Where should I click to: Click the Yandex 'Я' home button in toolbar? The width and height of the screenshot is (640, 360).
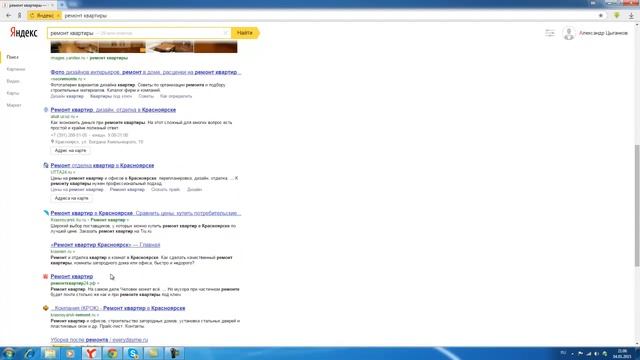[x=19, y=15]
